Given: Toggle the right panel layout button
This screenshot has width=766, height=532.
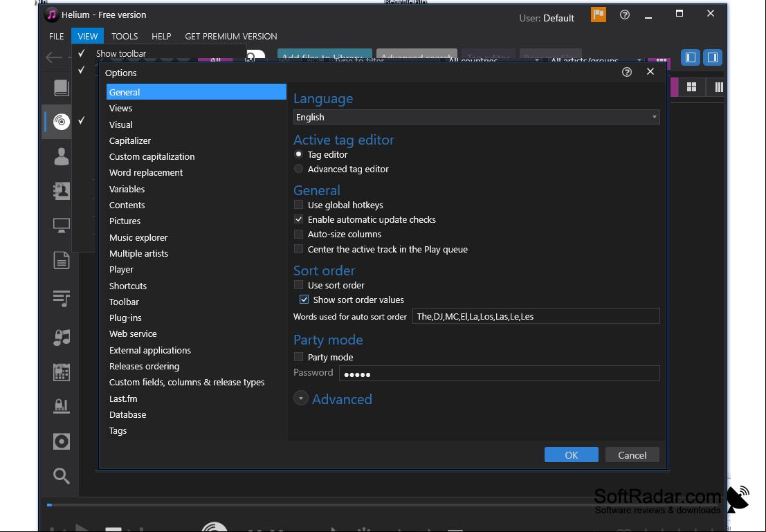Looking at the screenshot, I should click(x=713, y=57).
